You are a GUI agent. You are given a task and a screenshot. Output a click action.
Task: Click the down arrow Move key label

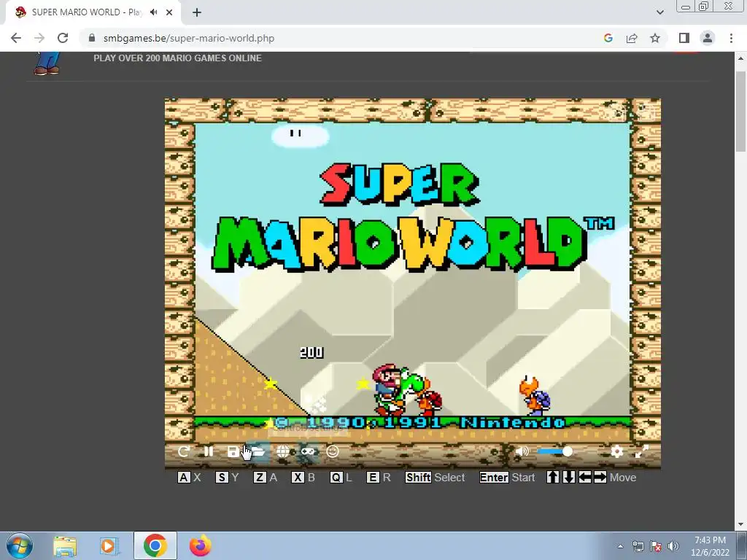(x=568, y=477)
